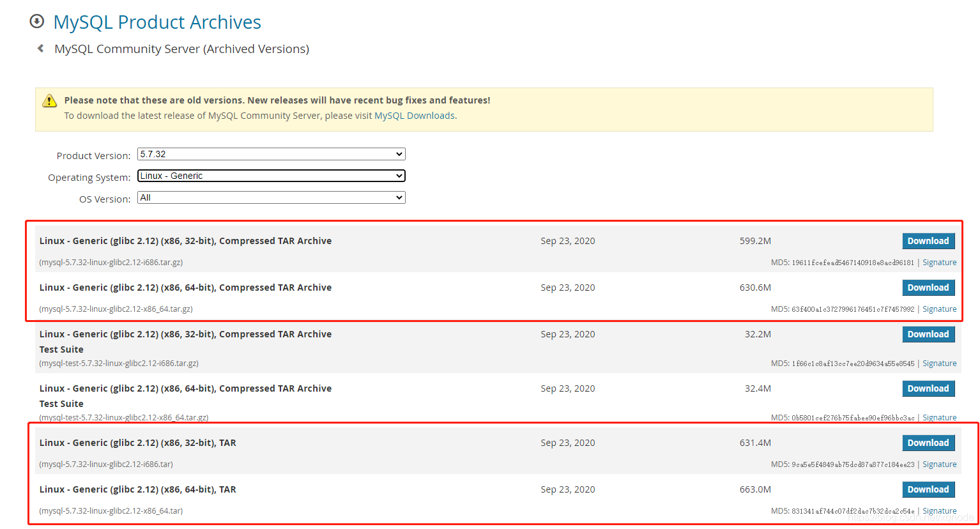Click the 663.0M file size value

[755, 489]
